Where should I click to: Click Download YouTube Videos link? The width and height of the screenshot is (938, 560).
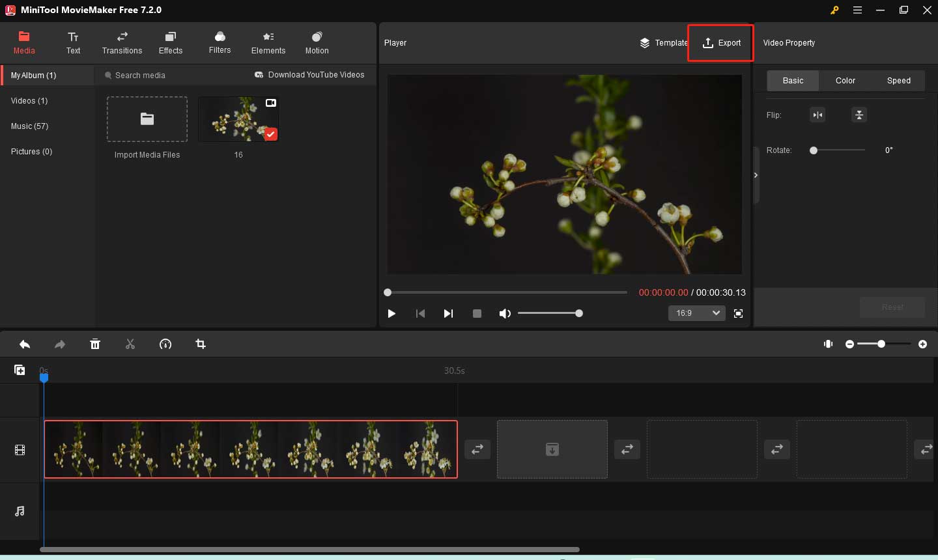pos(309,75)
